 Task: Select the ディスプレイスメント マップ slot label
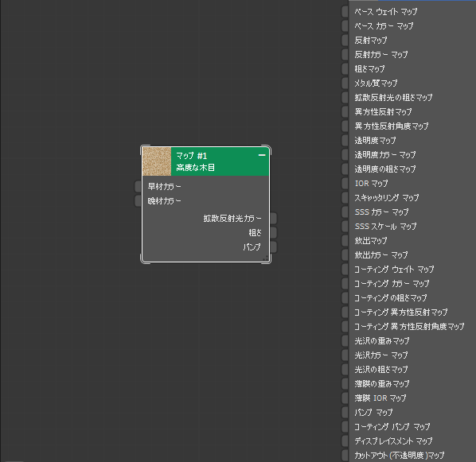pos(393,441)
